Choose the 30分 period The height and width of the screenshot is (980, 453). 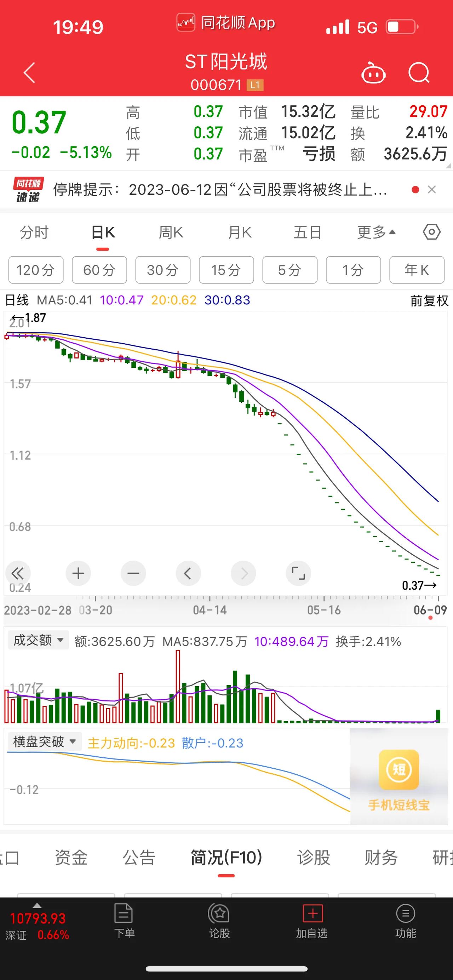click(x=163, y=270)
